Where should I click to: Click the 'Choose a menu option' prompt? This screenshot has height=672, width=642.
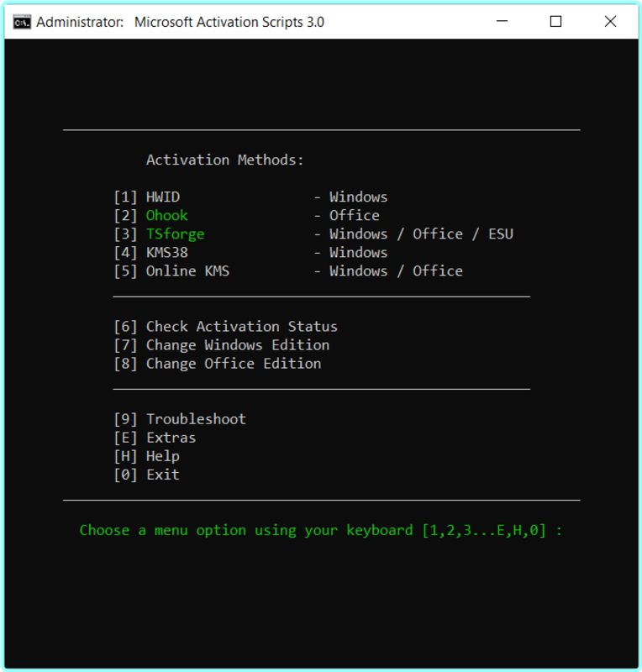(x=321, y=531)
